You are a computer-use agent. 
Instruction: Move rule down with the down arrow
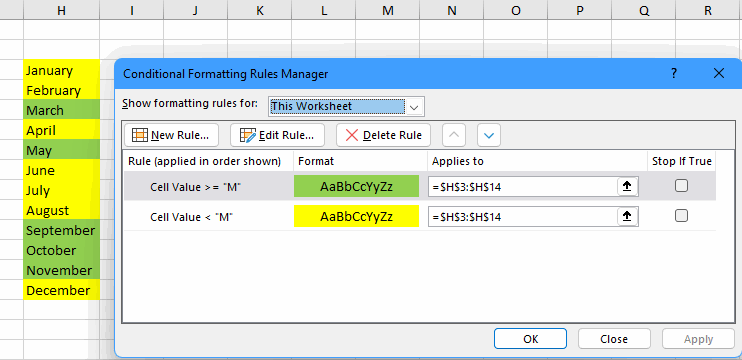(489, 135)
